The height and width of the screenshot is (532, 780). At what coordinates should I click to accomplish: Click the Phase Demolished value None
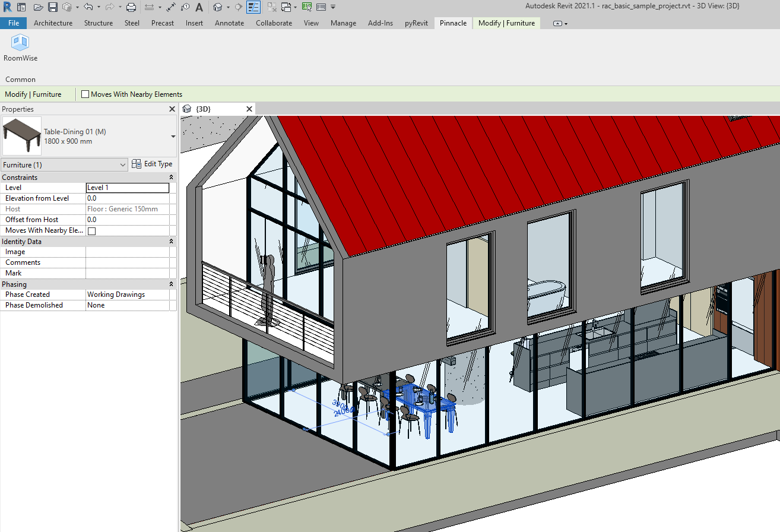click(128, 305)
